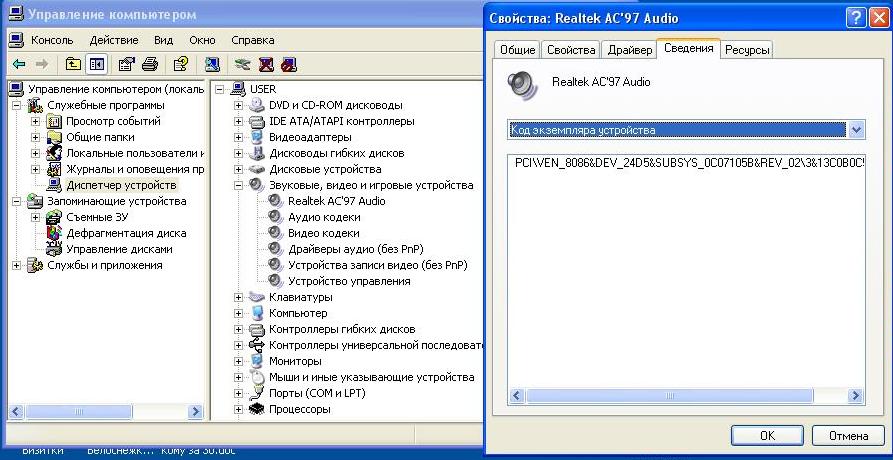Image resolution: width=893 pixels, height=460 pixels.
Task: Click right arrow of details list scrollbar
Action: [x=855, y=395]
